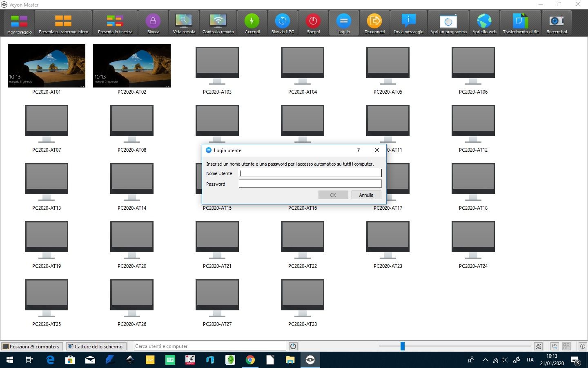The image size is (588, 368).
Task: Close the Login utente dialog
Action: (x=377, y=150)
